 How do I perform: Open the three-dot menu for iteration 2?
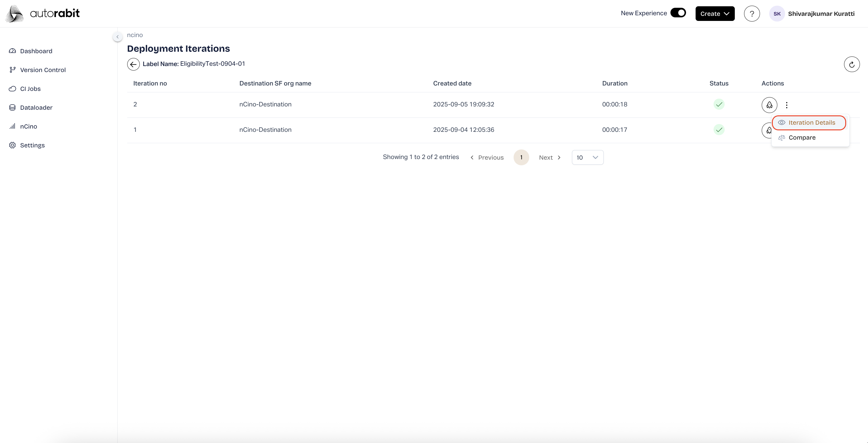[787, 105]
